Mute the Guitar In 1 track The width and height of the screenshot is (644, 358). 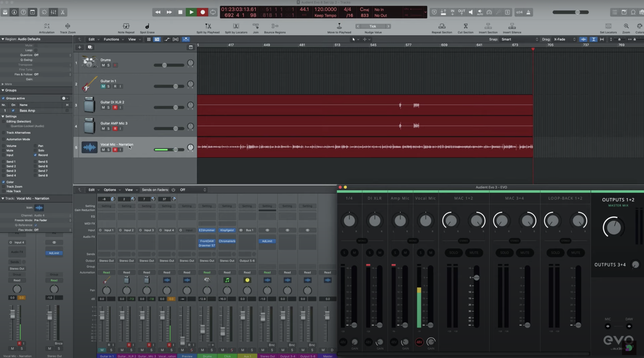[103, 86]
